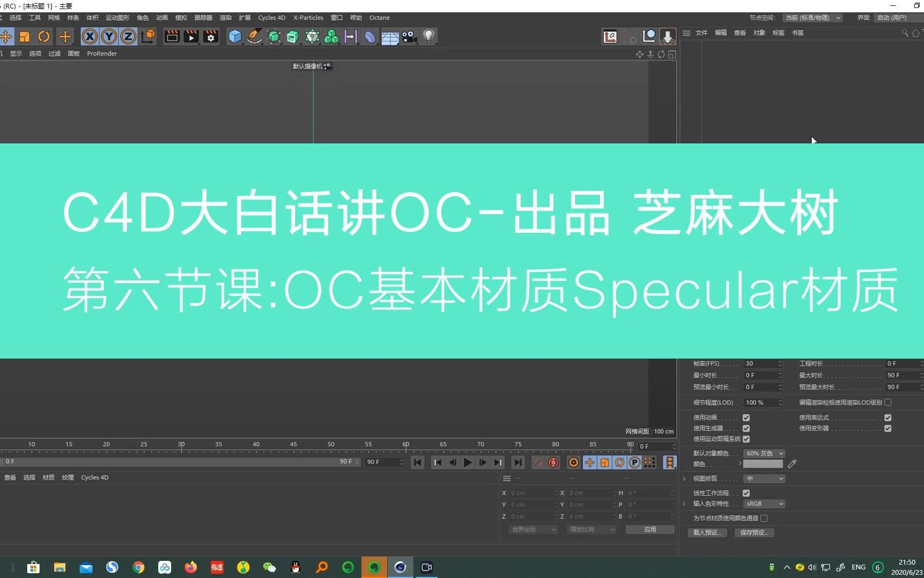Open the 视图修剪 dropdown
Viewport: 924px width, 578px height.
[764, 478]
